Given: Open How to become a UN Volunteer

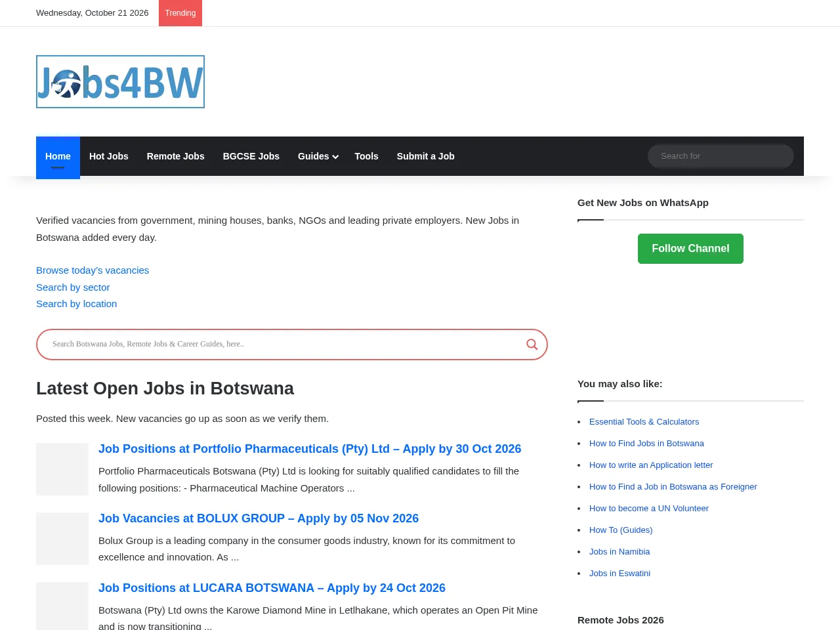Looking at the screenshot, I should tap(649, 509).
